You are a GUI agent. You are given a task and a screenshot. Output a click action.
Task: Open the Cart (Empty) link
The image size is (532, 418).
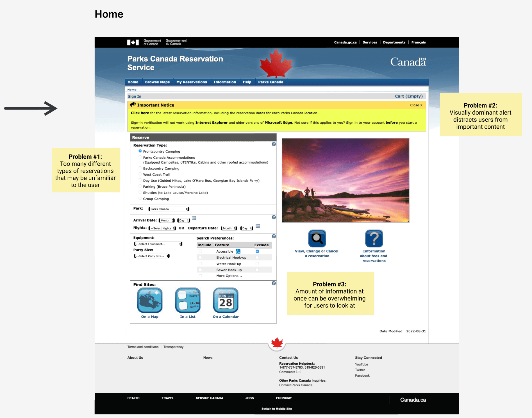click(409, 96)
